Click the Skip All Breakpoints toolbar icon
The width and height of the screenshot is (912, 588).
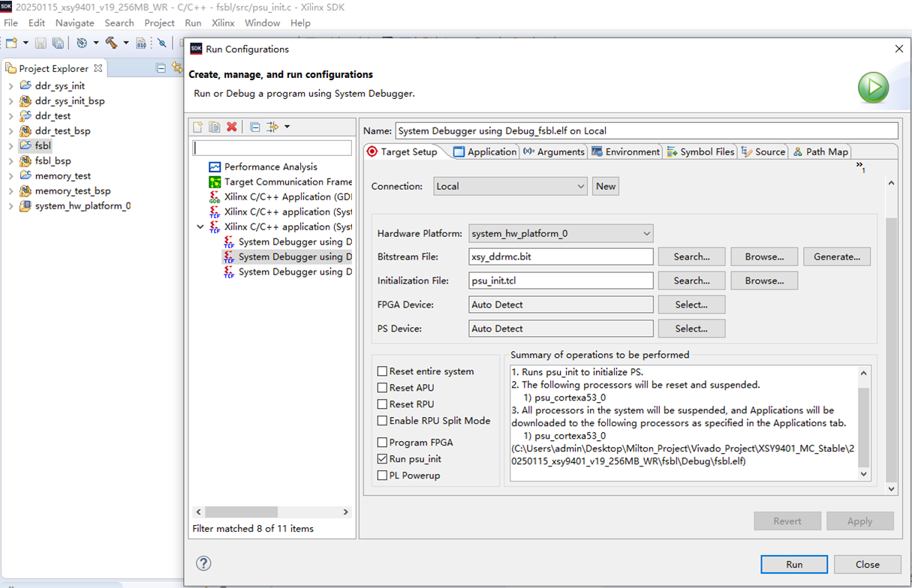click(x=162, y=43)
